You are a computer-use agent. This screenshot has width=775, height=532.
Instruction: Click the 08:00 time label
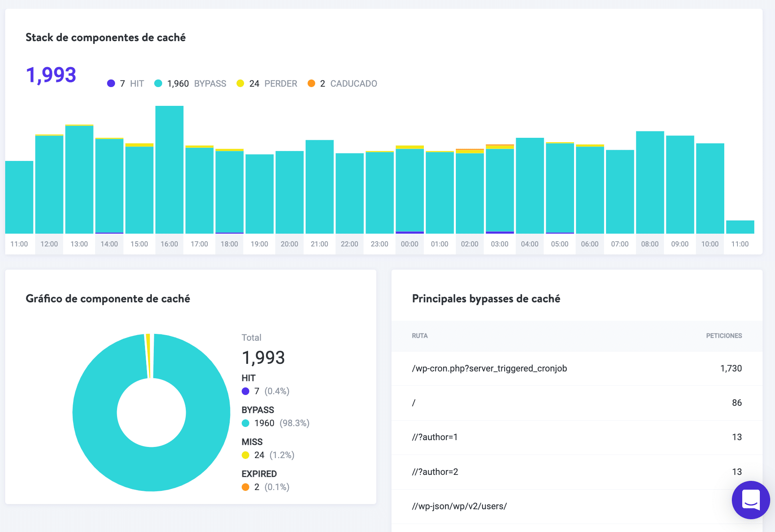(x=650, y=244)
